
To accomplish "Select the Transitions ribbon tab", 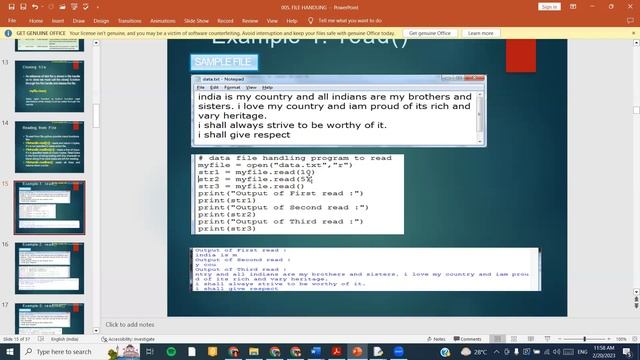I will click(129, 20).
